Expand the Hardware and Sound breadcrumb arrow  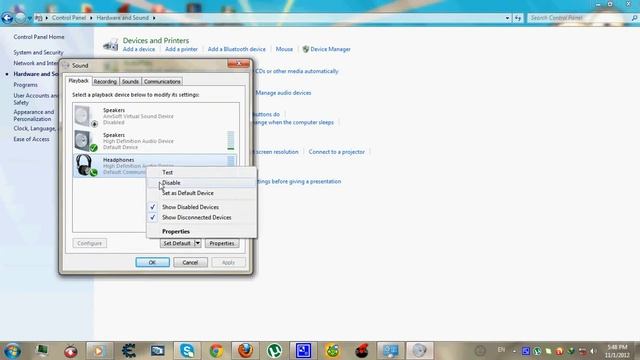pyautogui.click(x=154, y=18)
